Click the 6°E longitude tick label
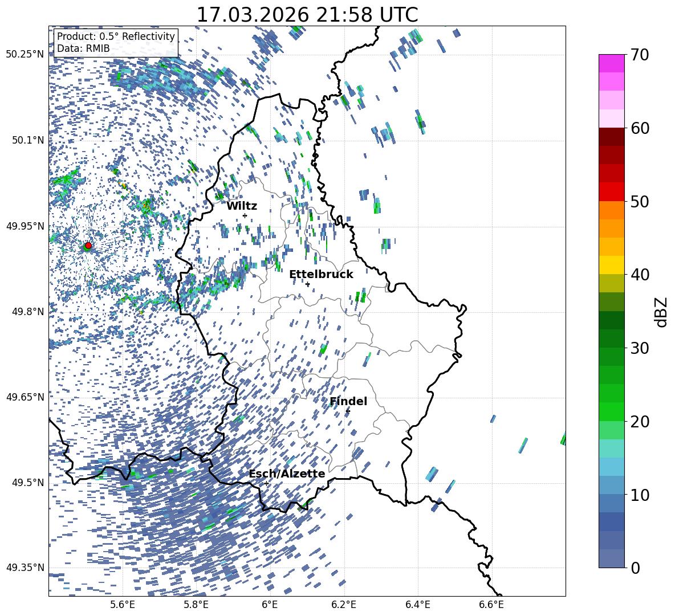Image resolution: width=675 pixels, height=616 pixels. pyautogui.click(x=270, y=605)
